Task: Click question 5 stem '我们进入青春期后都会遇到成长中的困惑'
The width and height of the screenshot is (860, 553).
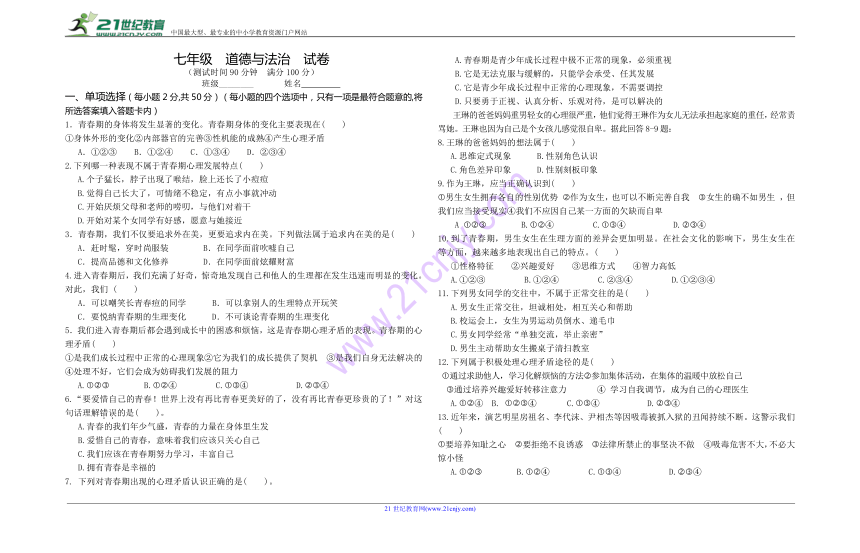Action: (x=244, y=337)
